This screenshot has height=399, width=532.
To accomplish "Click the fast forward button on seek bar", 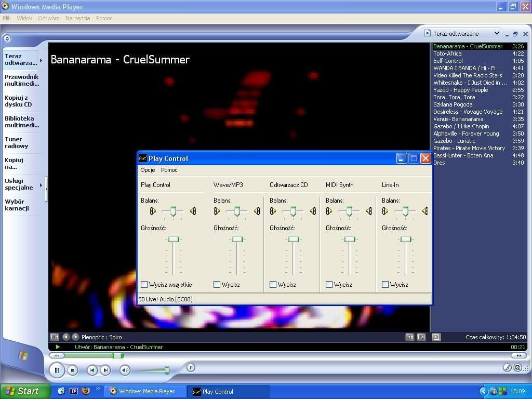I will coord(519,355).
